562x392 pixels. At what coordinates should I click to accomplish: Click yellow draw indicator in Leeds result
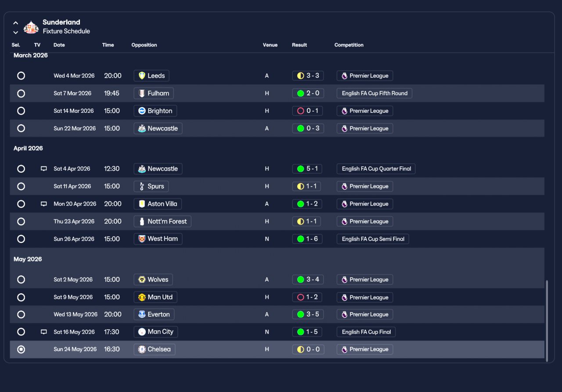(300, 76)
